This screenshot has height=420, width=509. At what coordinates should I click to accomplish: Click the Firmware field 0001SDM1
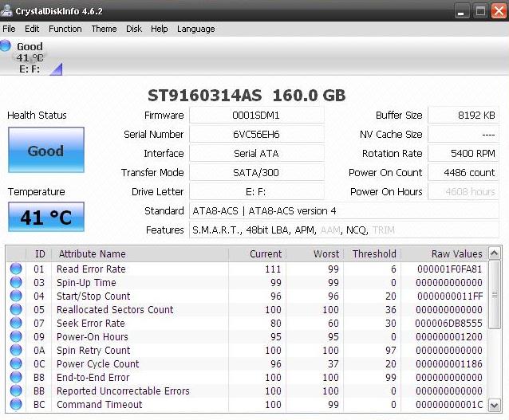(x=256, y=116)
